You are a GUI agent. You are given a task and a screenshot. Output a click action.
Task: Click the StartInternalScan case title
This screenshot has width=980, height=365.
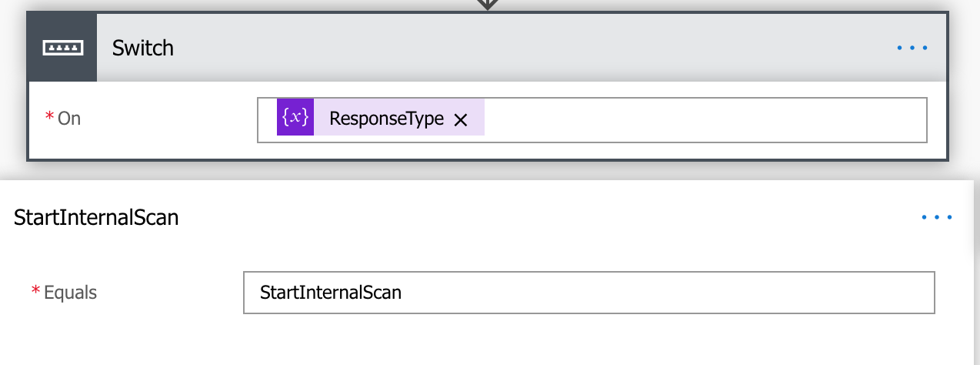point(96,218)
